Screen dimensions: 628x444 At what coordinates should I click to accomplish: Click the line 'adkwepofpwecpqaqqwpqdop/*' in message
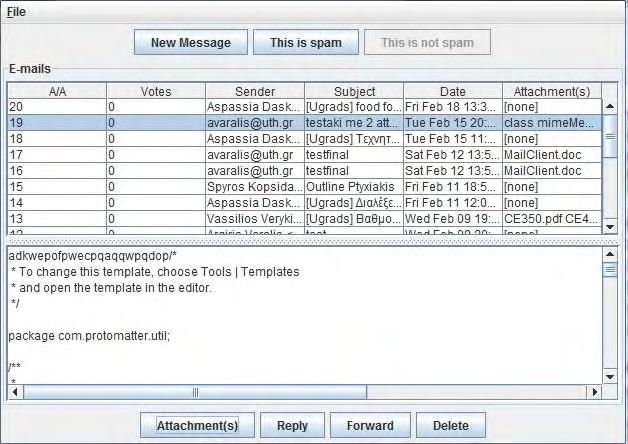[93, 255]
